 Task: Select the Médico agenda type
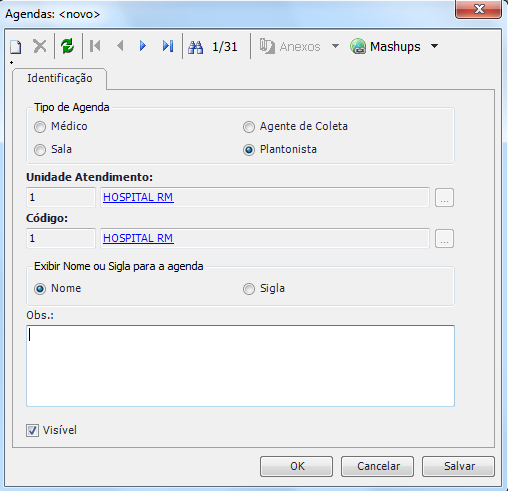pos(40,127)
